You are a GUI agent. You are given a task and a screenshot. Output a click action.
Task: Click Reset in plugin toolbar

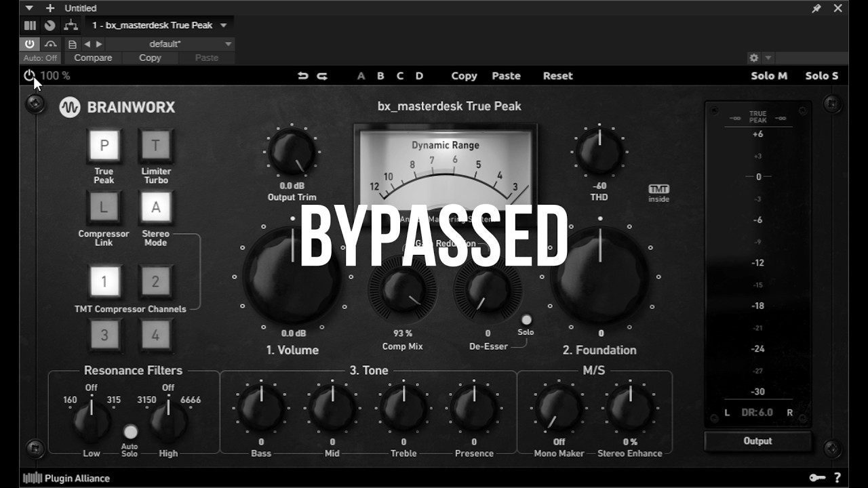click(557, 76)
